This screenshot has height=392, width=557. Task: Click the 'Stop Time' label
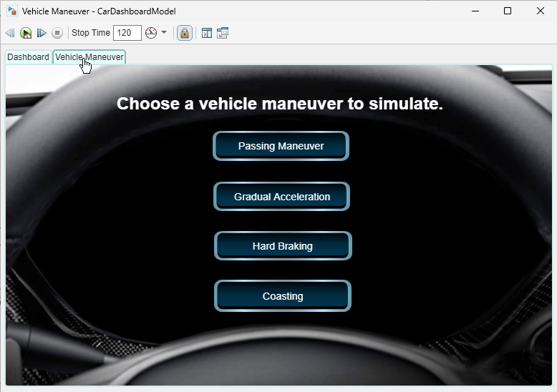click(x=91, y=33)
